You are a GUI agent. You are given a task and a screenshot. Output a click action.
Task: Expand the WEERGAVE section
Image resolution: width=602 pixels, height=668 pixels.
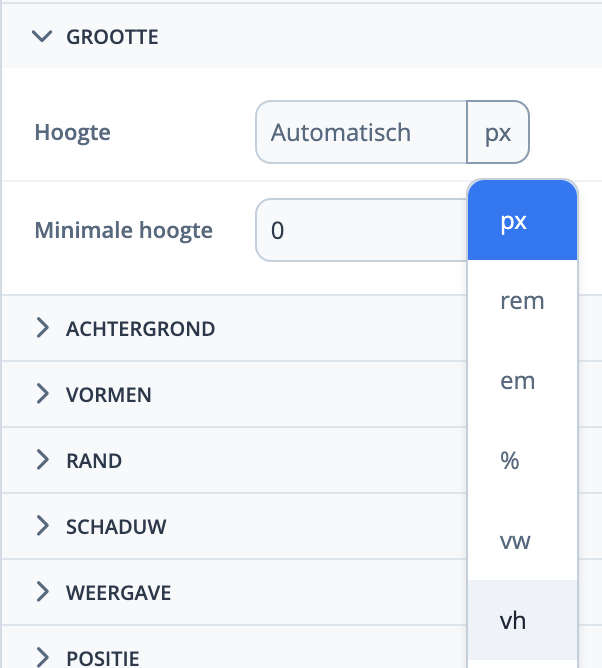point(42,592)
